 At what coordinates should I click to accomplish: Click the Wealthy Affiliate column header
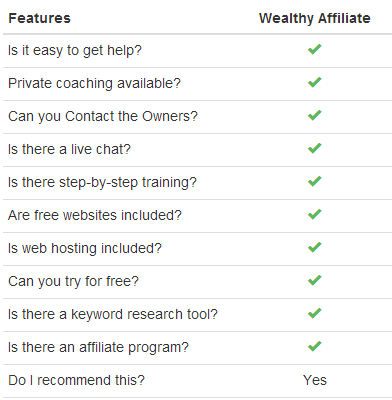tap(315, 18)
